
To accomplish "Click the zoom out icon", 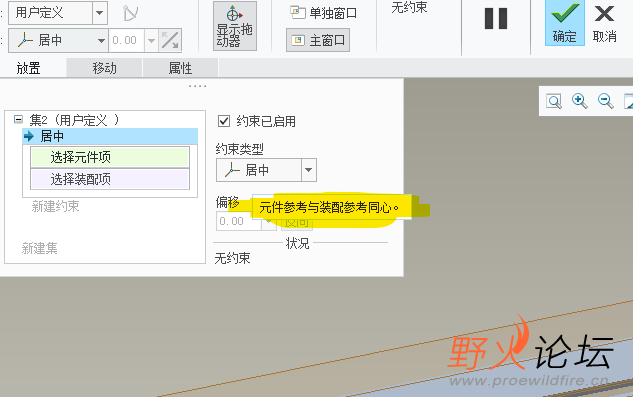I will pos(606,101).
